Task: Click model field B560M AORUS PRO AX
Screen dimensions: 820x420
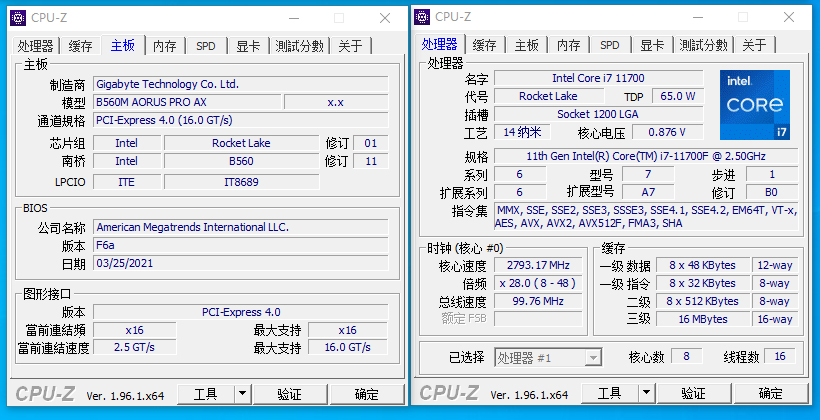Action: pos(187,102)
